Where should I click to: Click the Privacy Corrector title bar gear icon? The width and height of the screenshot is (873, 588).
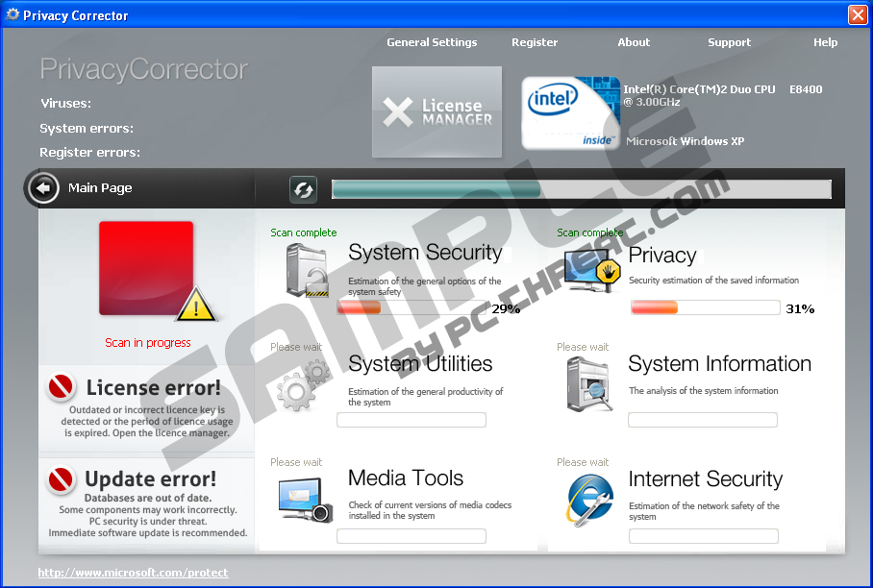point(12,14)
